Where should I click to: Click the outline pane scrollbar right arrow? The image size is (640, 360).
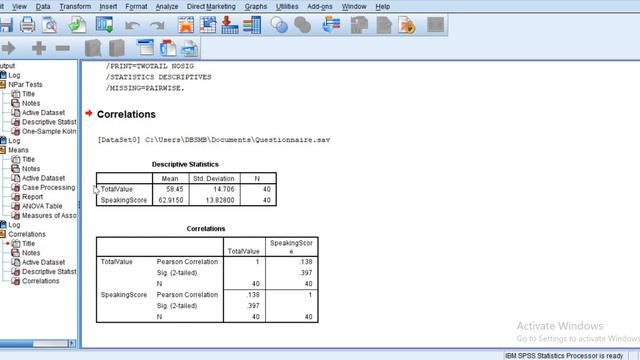pos(72,344)
